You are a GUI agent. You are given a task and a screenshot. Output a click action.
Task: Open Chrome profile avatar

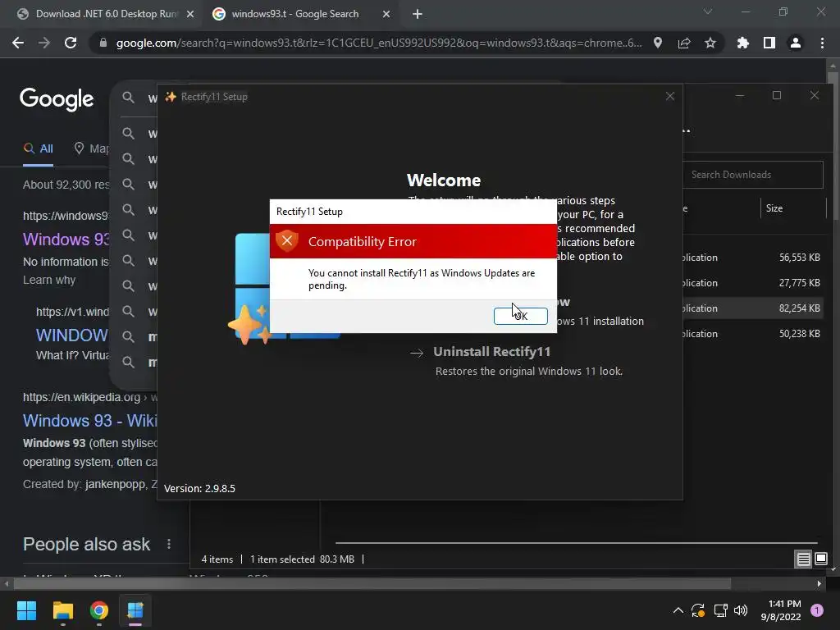click(796, 43)
